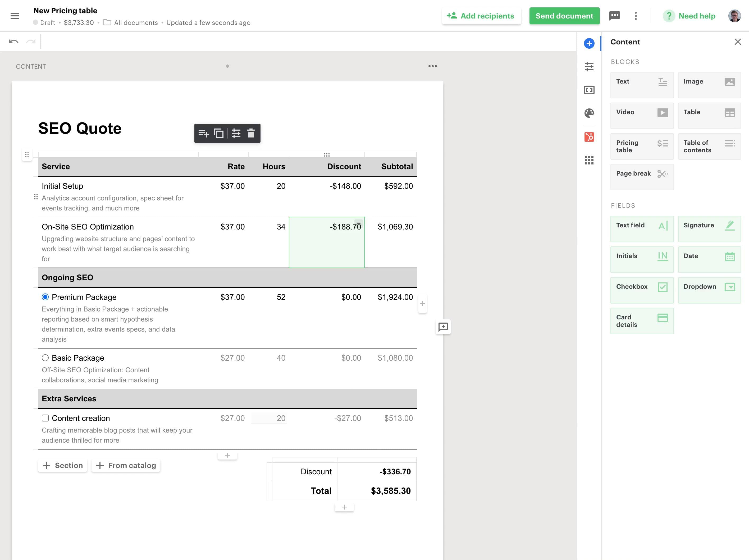
Task: Open the content section three-dot menu
Action: coord(432,66)
